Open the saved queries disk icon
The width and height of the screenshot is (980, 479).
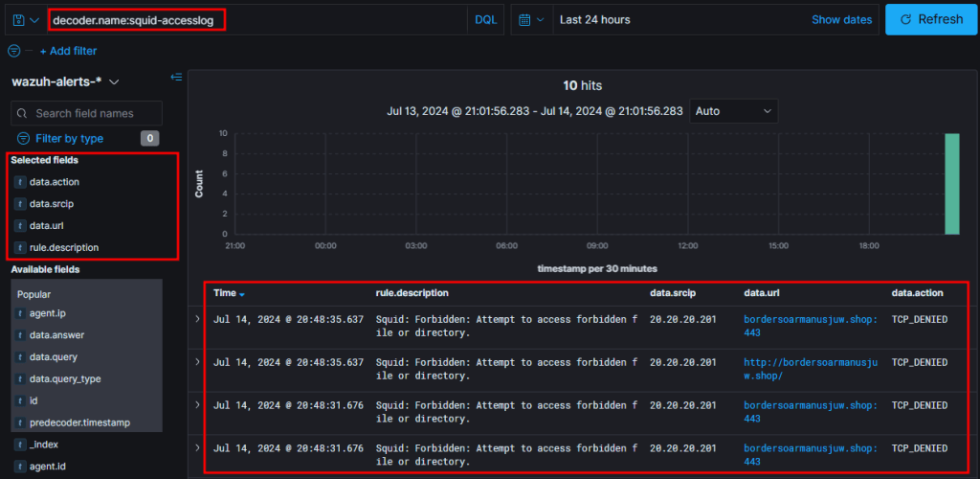(x=19, y=20)
